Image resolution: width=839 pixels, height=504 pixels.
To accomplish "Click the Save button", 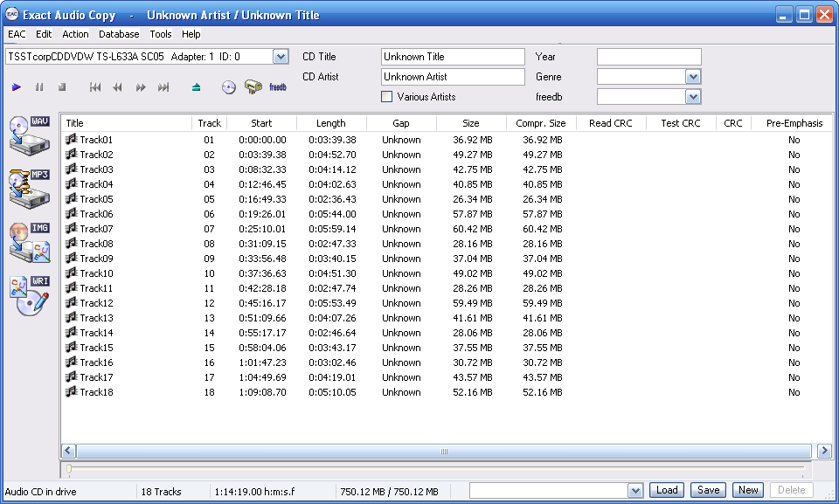I will (708, 490).
